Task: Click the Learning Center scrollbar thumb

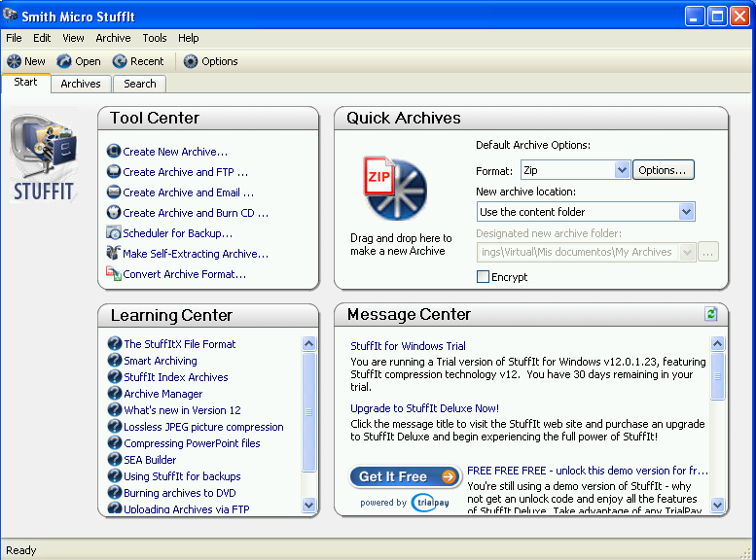Action: (x=308, y=412)
